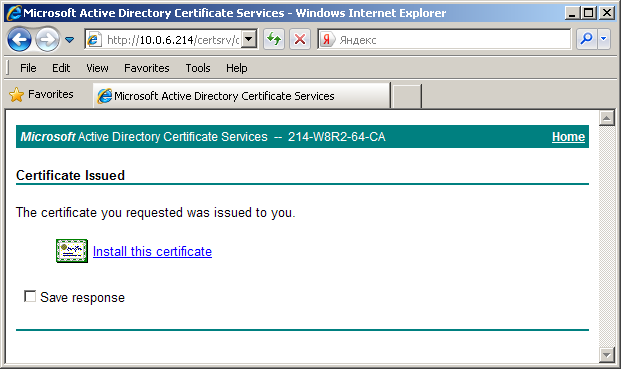Click the Home link in banner

[568, 137]
